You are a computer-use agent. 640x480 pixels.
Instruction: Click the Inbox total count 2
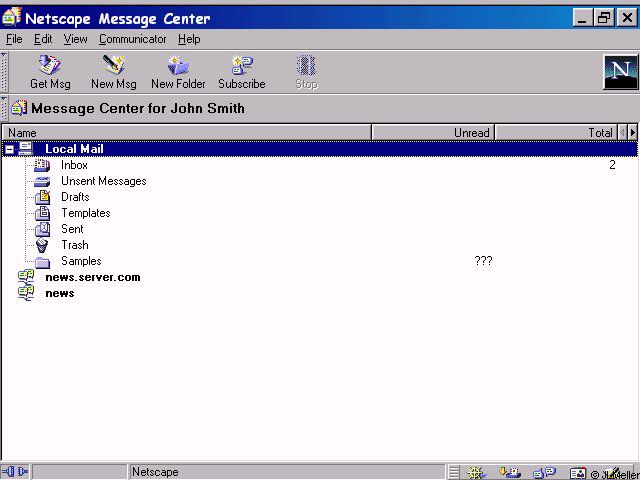(x=612, y=165)
